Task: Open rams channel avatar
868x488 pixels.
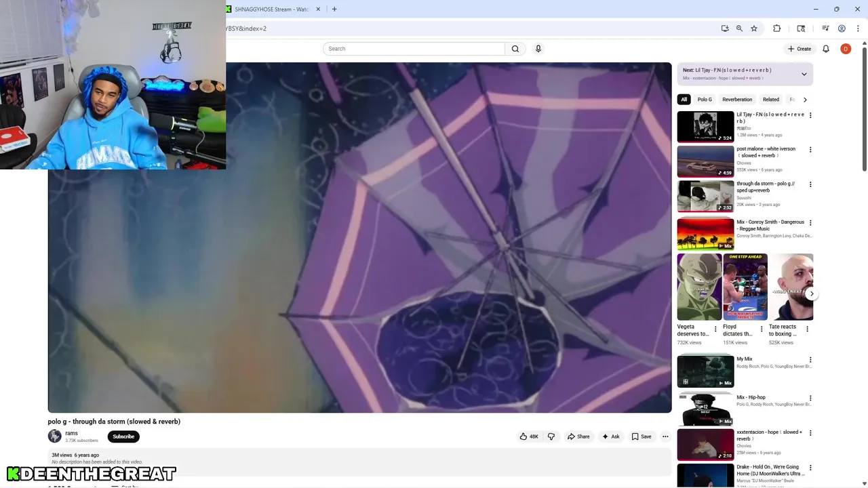Action: tap(55, 436)
